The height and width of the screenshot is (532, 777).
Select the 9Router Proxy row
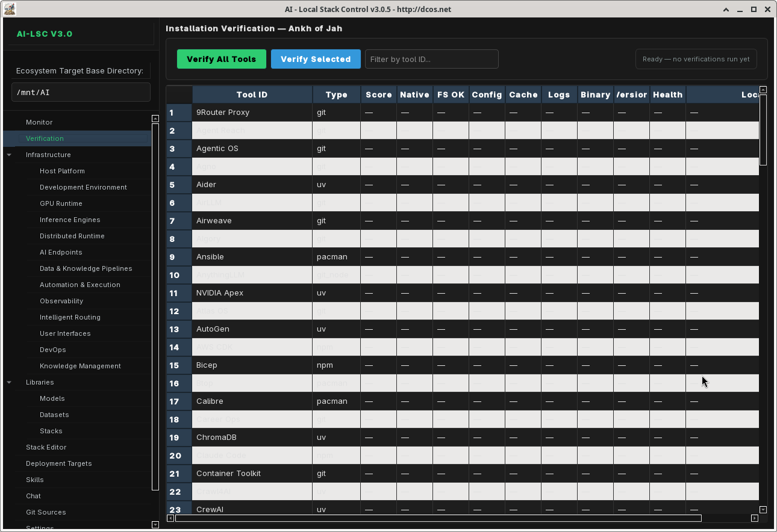(x=463, y=113)
